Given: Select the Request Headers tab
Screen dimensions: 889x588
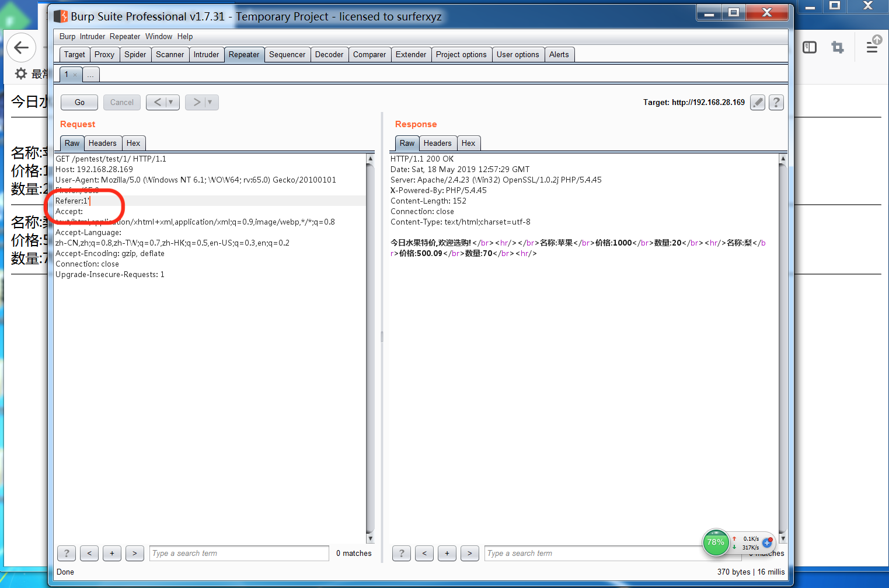Looking at the screenshot, I should 103,143.
